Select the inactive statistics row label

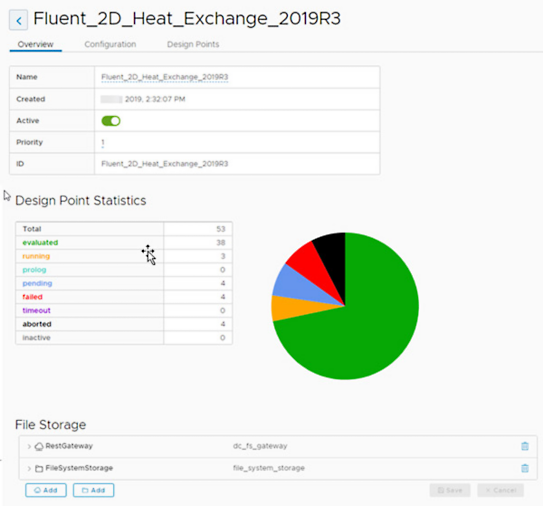[36, 338]
